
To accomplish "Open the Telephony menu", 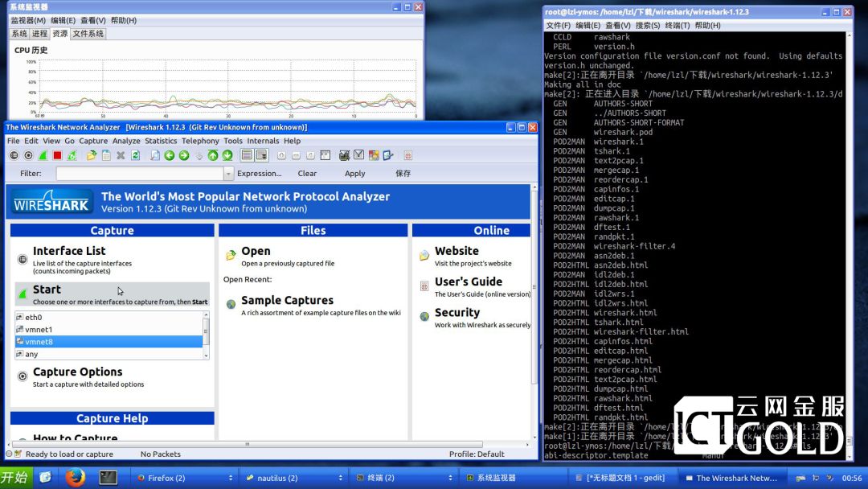I will click(200, 142).
